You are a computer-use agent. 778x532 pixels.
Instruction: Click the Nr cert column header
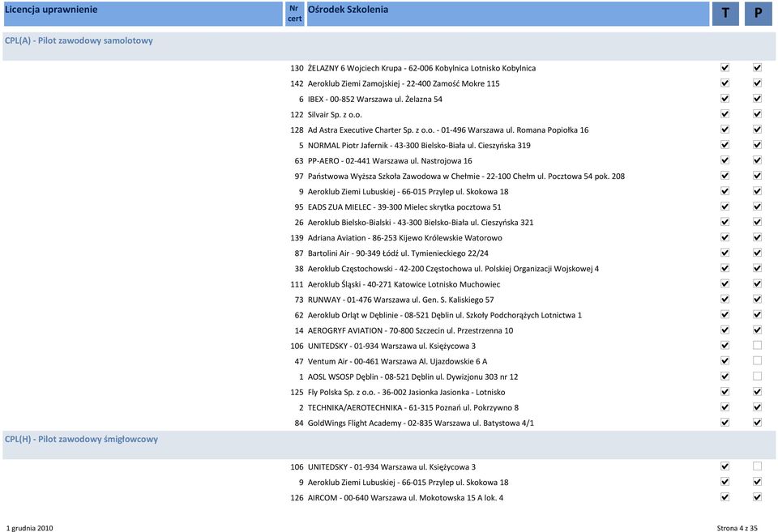click(294, 14)
